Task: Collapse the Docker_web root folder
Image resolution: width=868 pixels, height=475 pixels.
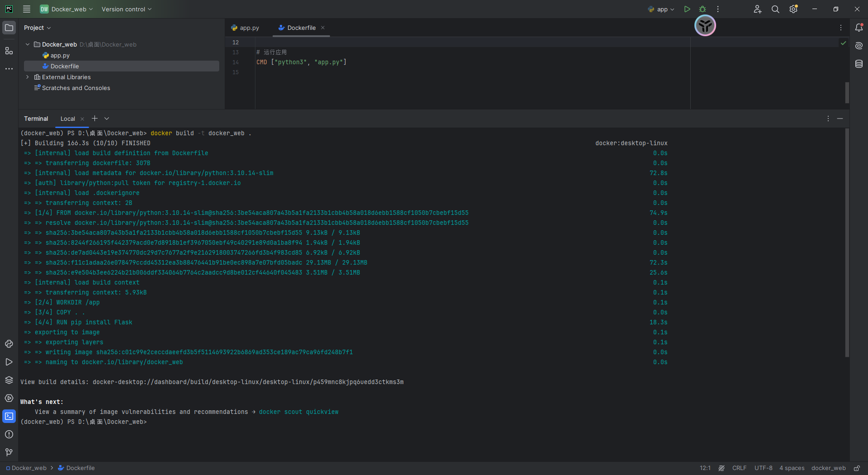Action: 28,44
